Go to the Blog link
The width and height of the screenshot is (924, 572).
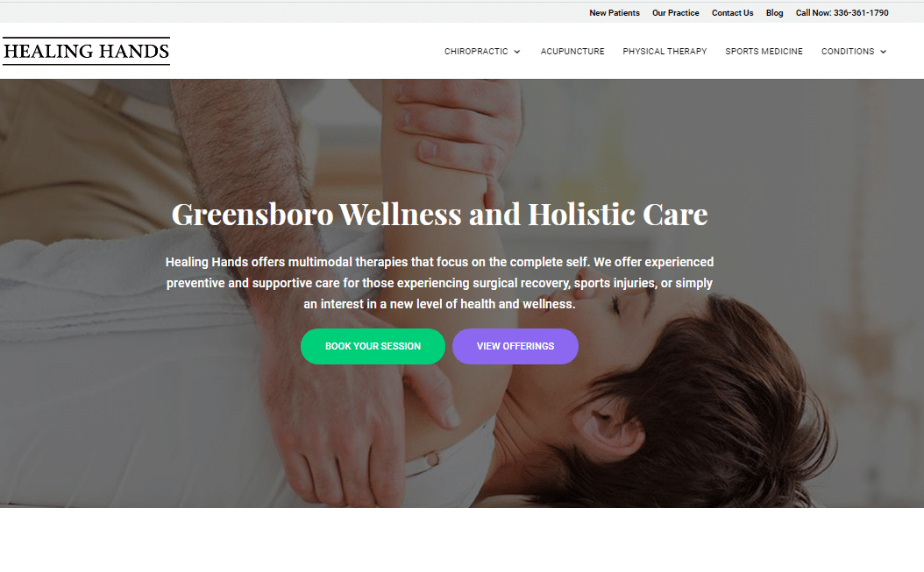774,13
